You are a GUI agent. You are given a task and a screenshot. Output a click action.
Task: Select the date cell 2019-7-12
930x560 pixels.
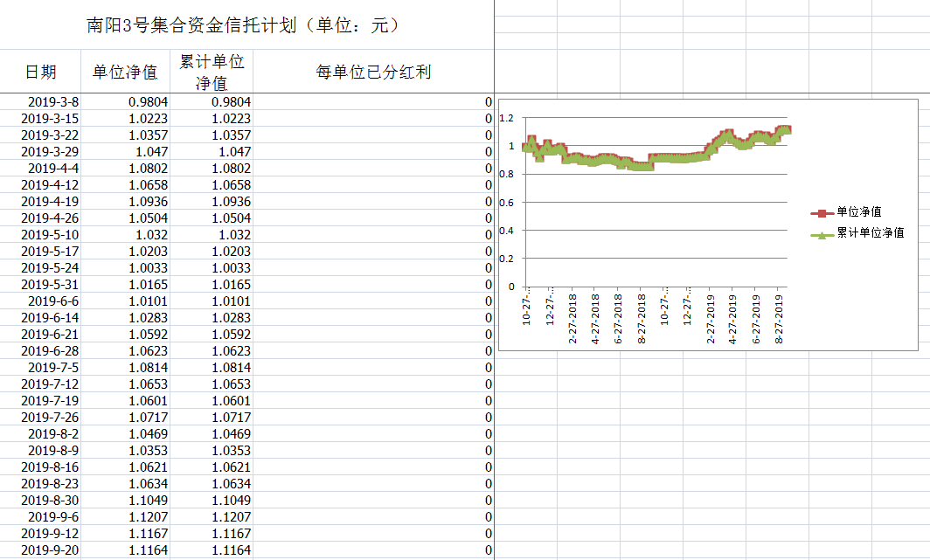(x=40, y=384)
